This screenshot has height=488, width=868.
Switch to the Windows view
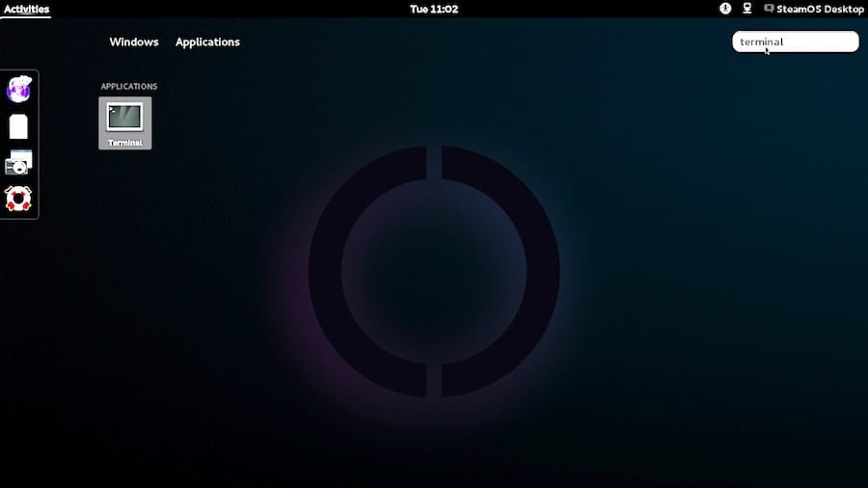click(134, 42)
